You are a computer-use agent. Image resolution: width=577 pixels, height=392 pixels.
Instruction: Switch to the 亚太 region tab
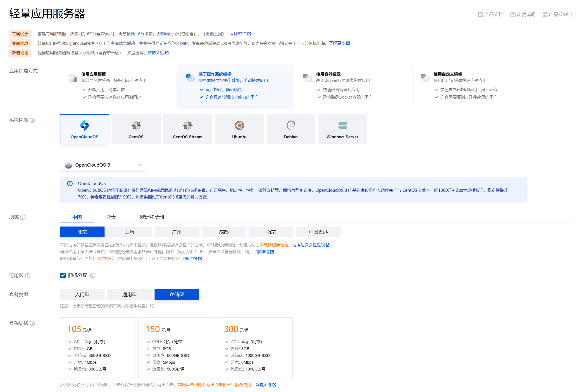(x=111, y=217)
